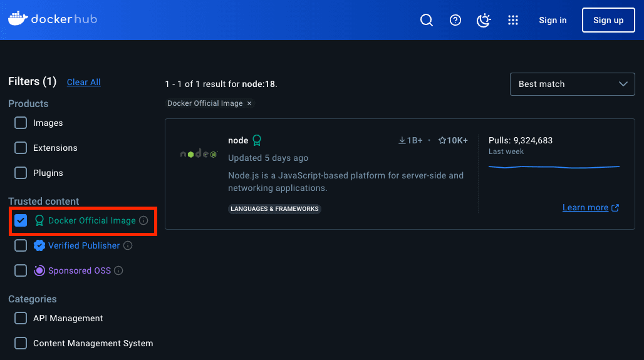Click the LANGUAGES & FRAMEWORKS tag
The image size is (644, 360).
click(x=274, y=209)
